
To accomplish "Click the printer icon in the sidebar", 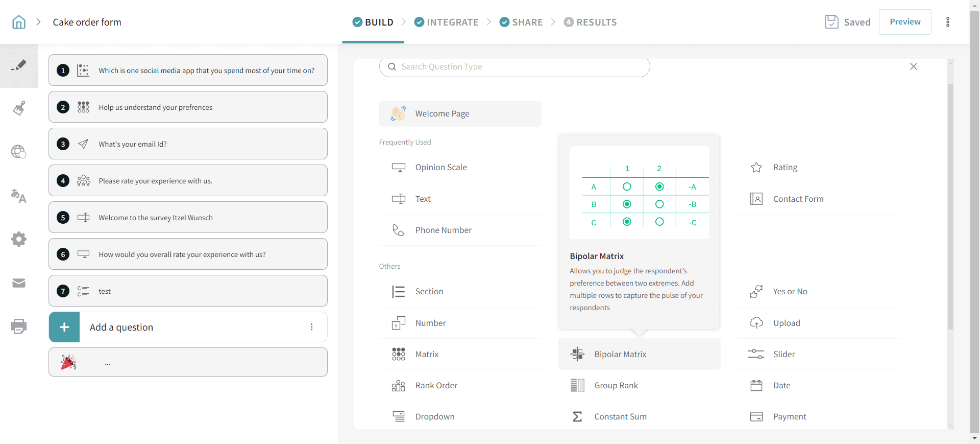I will pos(19,326).
